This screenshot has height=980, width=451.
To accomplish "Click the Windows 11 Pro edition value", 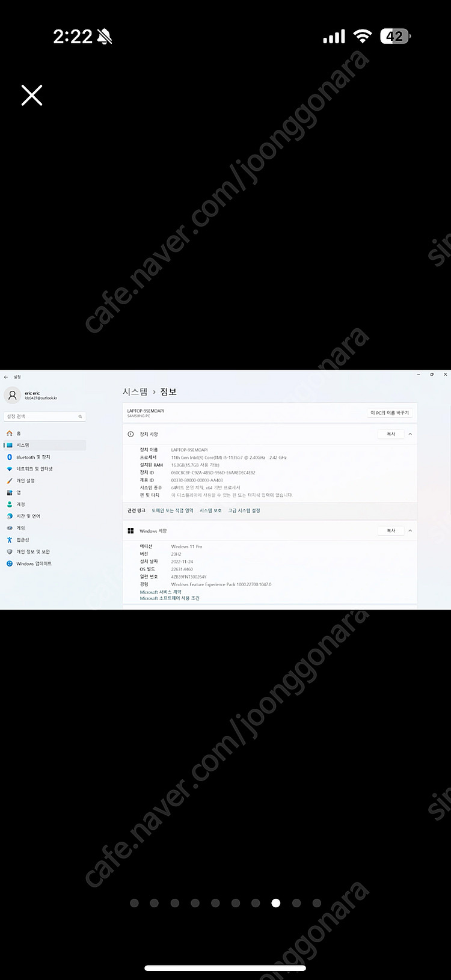I will pos(186,547).
